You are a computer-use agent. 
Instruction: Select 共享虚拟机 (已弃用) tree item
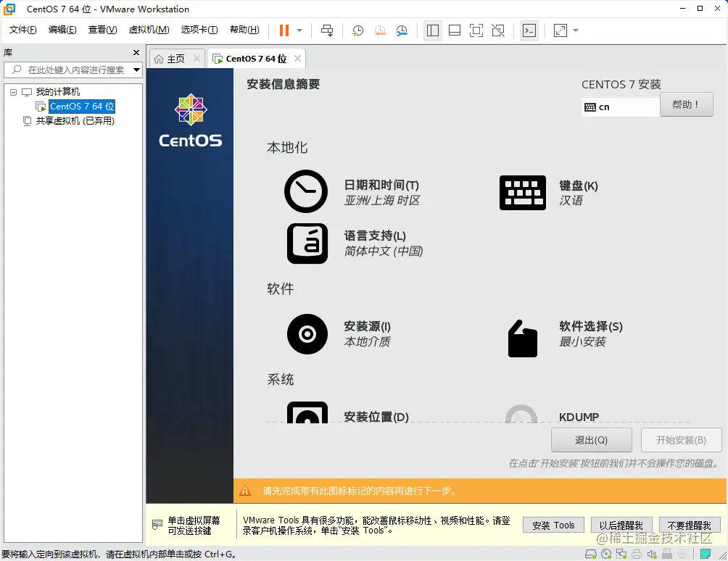[x=75, y=120]
